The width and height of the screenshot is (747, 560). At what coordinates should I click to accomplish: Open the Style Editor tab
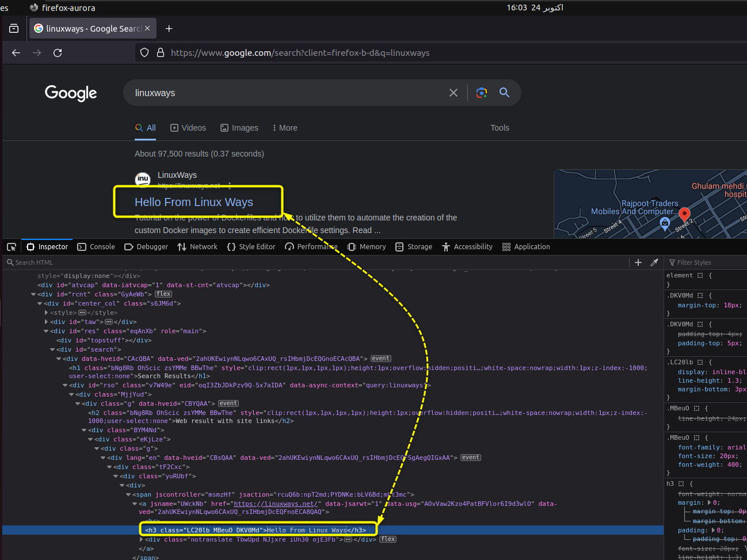pos(251,247)
